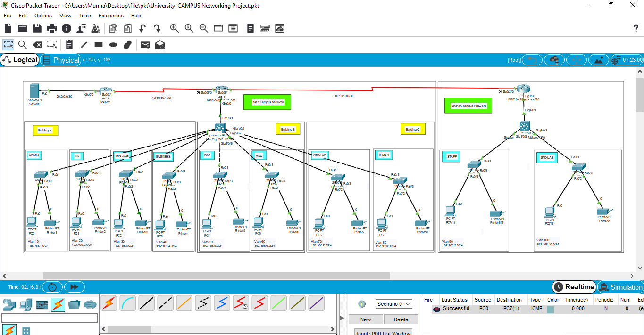
Task: Click the Delete scenario button
Action: pyautogui.click(x=401, y=319)
